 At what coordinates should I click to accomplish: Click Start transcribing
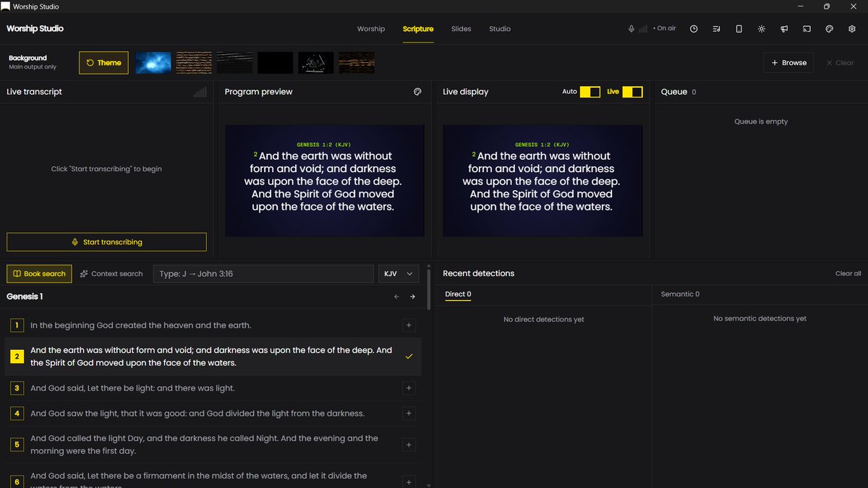tap(106, 242)
